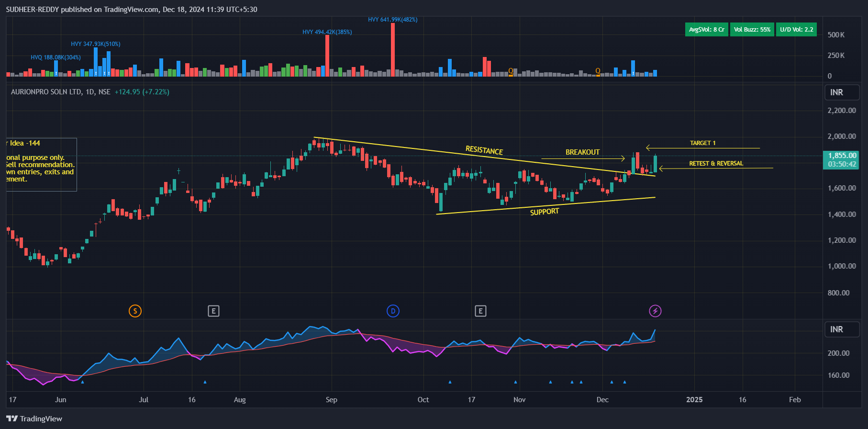Click the current price label 1,855.00
868x429 pixels.
coord(842,156)
